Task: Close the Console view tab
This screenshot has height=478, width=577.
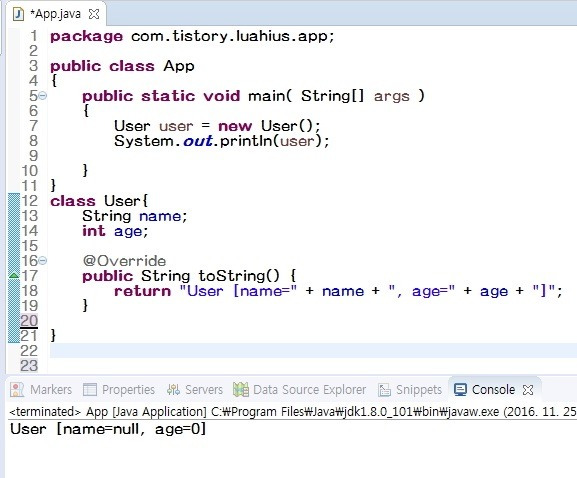Action: pos(528,390)
